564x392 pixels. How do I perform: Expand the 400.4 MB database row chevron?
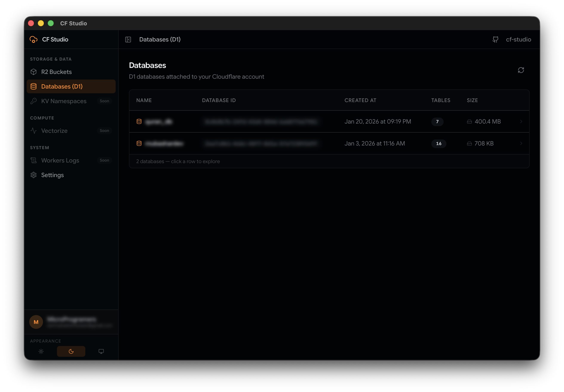(521, 122)
